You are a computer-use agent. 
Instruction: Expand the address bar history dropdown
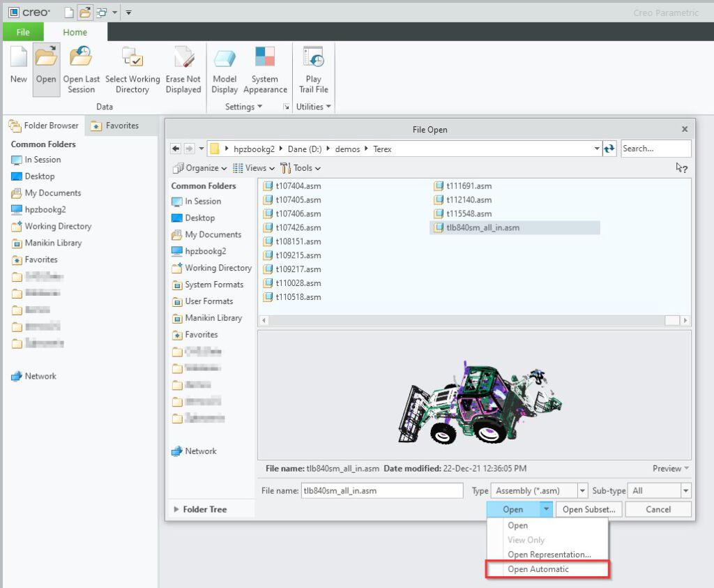coord(597,149)
